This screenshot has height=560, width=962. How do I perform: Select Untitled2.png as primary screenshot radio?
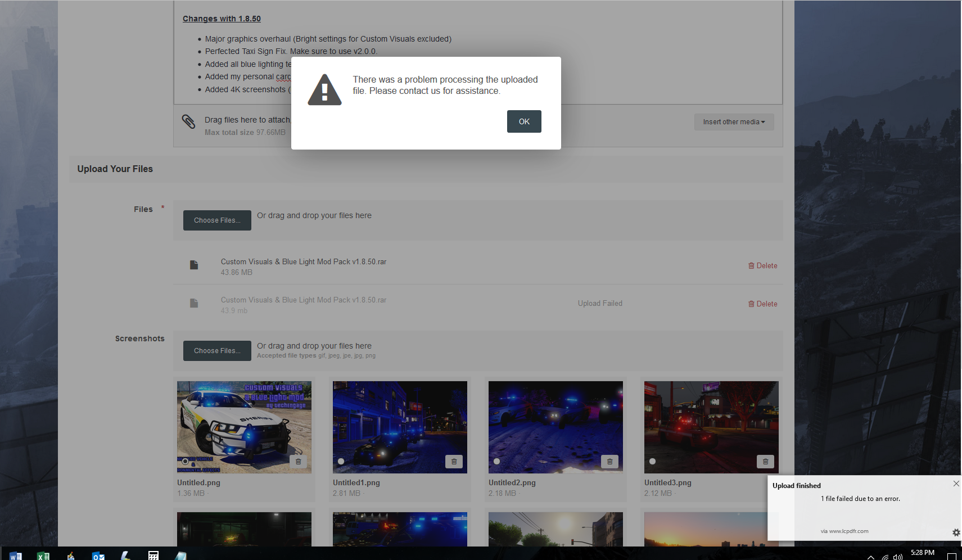[x=496, y=461]
